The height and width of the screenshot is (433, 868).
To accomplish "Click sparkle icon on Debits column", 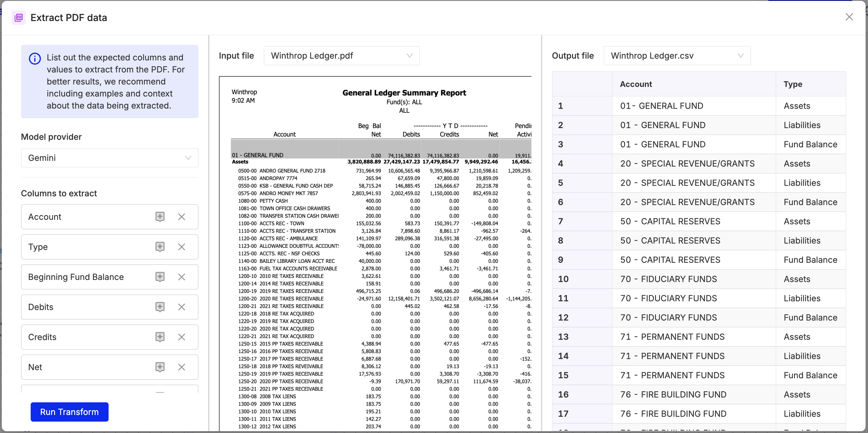I will point(160,307).
